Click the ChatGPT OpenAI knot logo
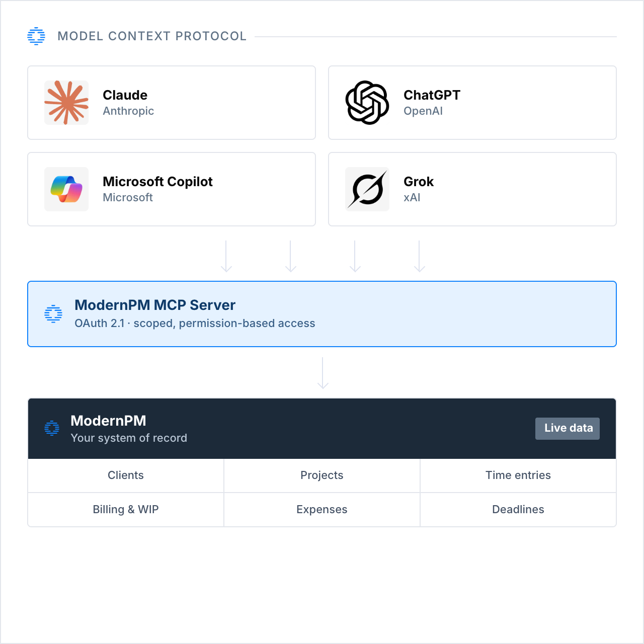Viewport: 644px width, 644px height. 367,103
